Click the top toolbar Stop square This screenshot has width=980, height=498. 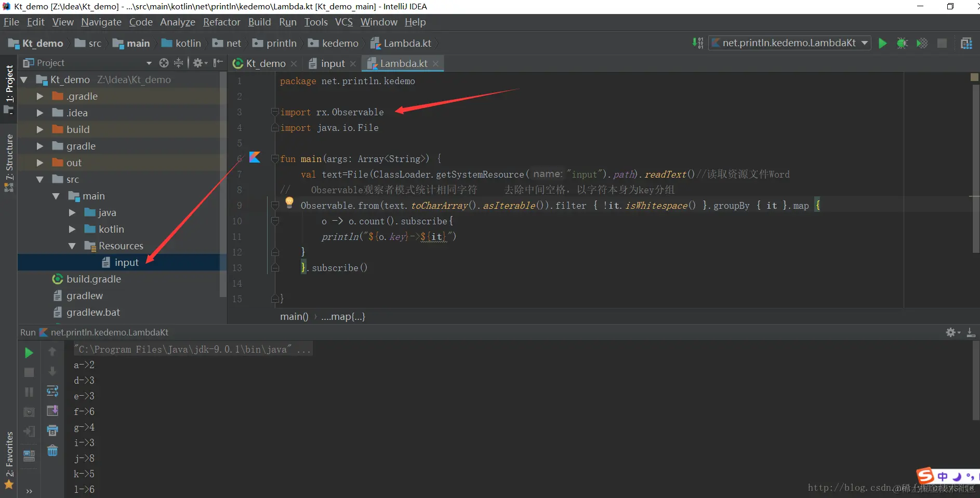942,43
